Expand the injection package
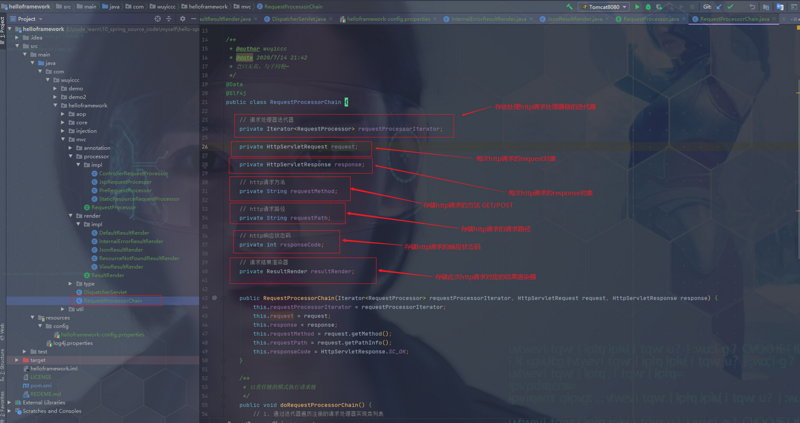Viewport: 800px width, 423px height. [x=63, y=131]
